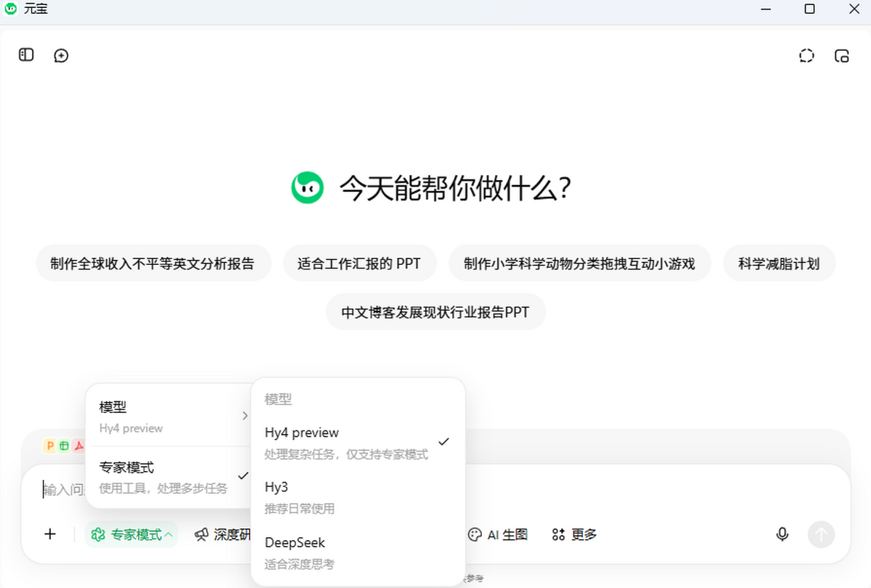This screenshot has height=588, width=871.
Task: Toggle 专家模式 in the popup menu
Action: tap(170, 476)
